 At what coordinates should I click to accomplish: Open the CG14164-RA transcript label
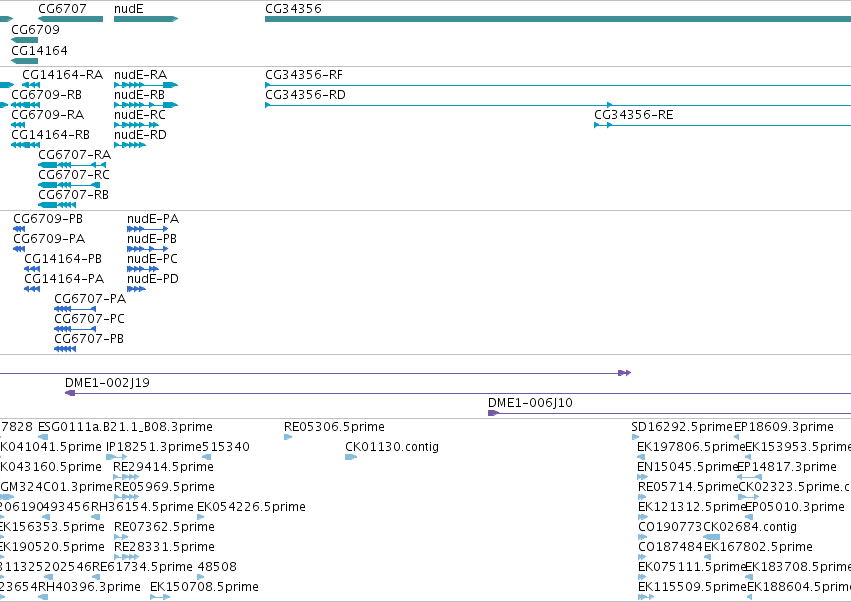[x=62, y=74]
